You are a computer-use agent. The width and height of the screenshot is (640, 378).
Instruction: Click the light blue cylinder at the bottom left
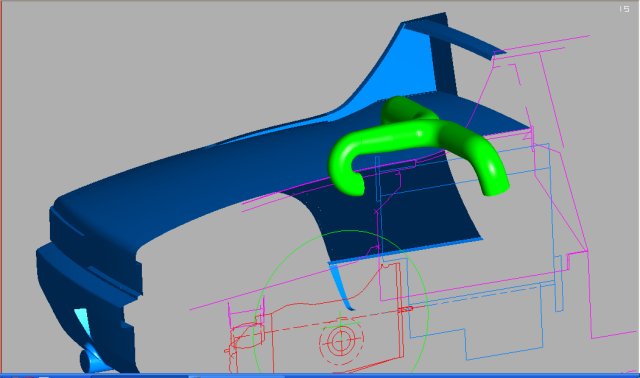click(91, 360)
